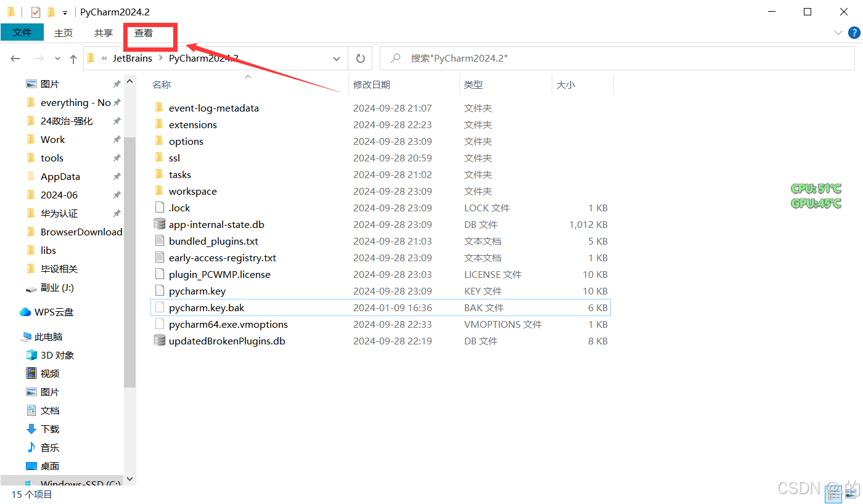Switch to the 主页 ribbon tab

pos(63,33)
